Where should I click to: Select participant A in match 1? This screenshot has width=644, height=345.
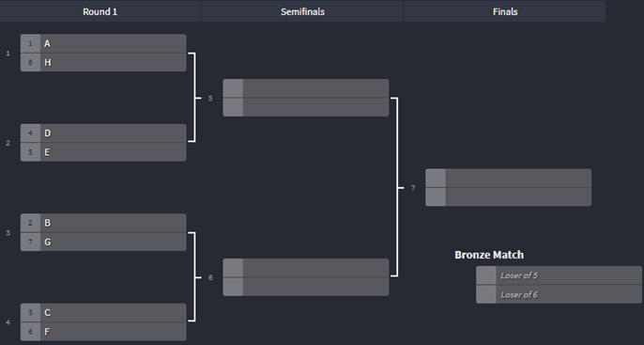point(103,43)
